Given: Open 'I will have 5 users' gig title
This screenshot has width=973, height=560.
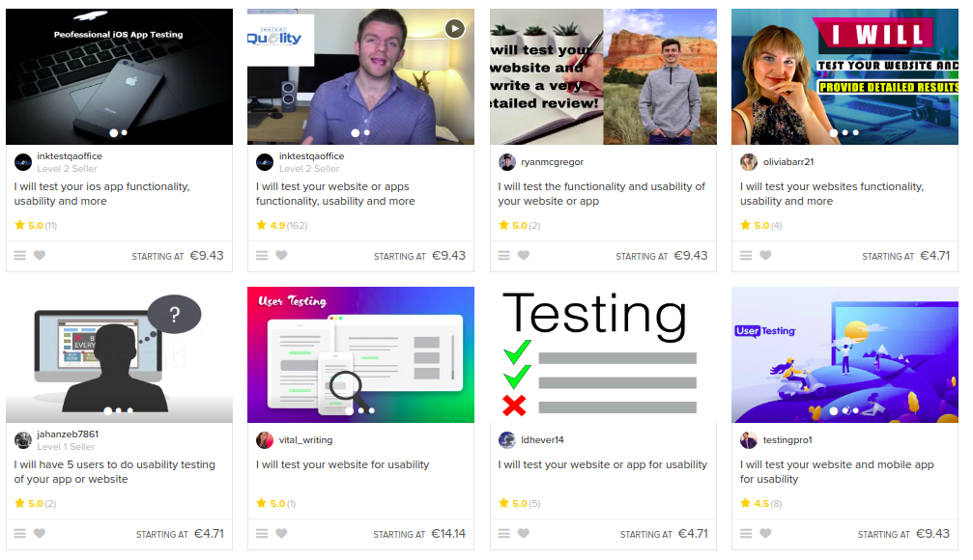Looking at the screenshot, I should click(115, 472).
